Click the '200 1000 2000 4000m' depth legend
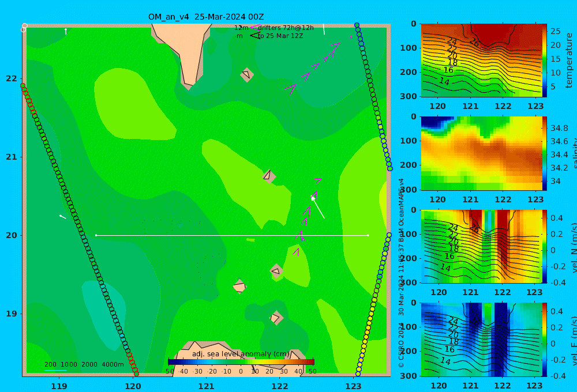Screen dimensions: 577x392 tap(84, 364)
